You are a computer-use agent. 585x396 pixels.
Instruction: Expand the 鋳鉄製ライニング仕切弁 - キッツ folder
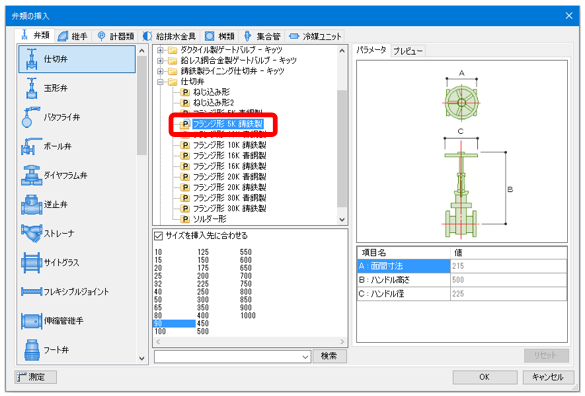click(160, 71)
